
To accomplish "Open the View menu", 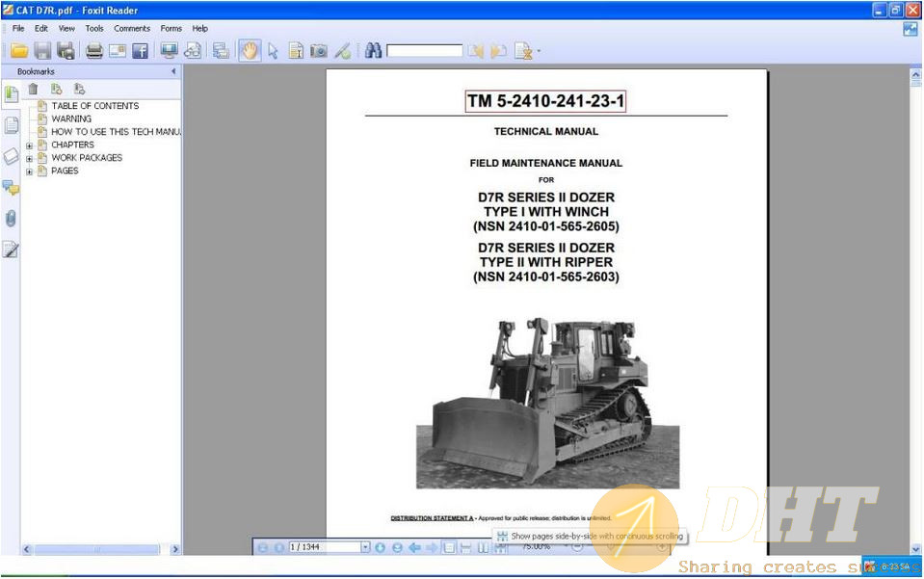I will pyautogui.click(x=66, y=28).
